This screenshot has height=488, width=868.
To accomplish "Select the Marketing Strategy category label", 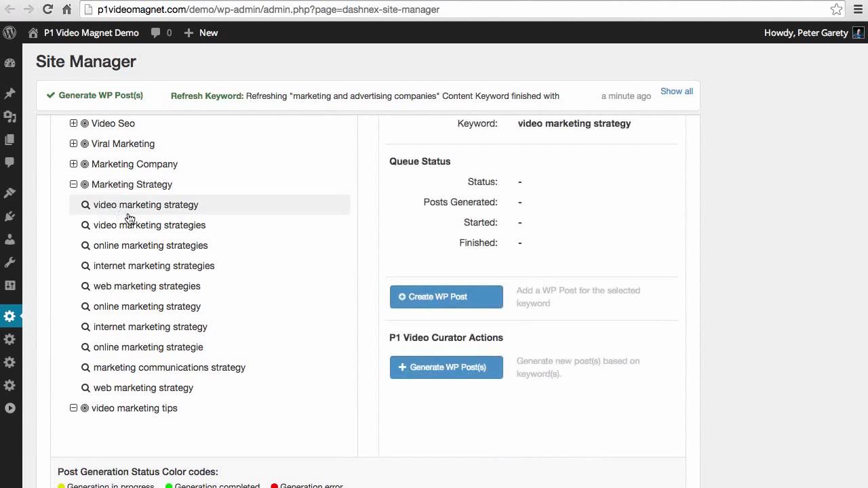I will 132,184.
